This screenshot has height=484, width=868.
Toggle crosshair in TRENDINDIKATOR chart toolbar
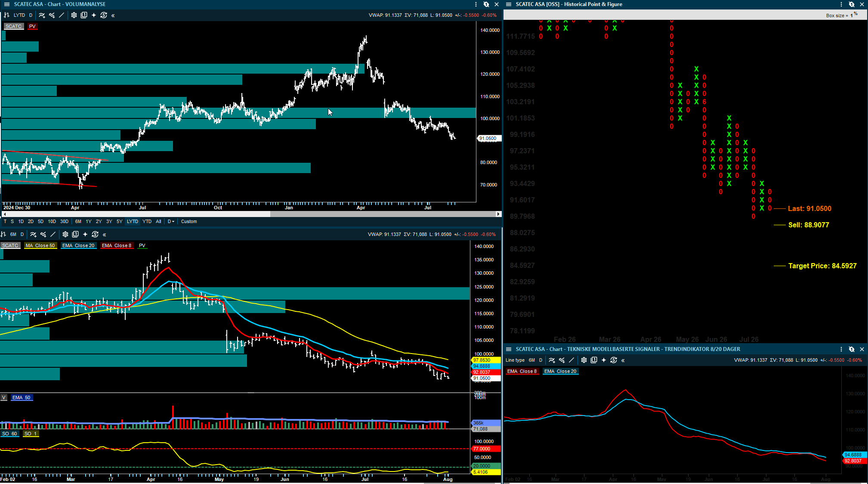[x=604, y=360]
